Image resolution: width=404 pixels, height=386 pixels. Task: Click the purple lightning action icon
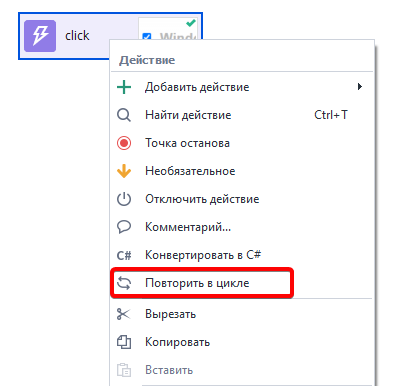click(40, 36)
